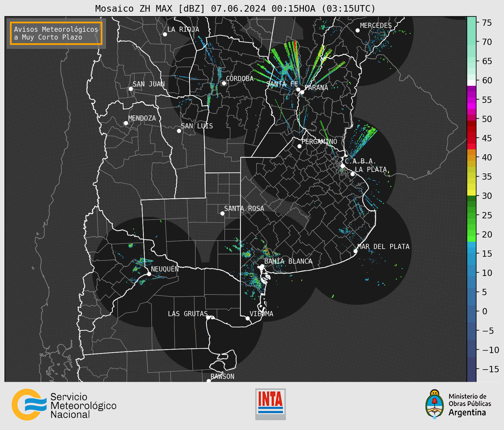
Task: Click the Argentina ministry text
Action: [x=467, y=413]
